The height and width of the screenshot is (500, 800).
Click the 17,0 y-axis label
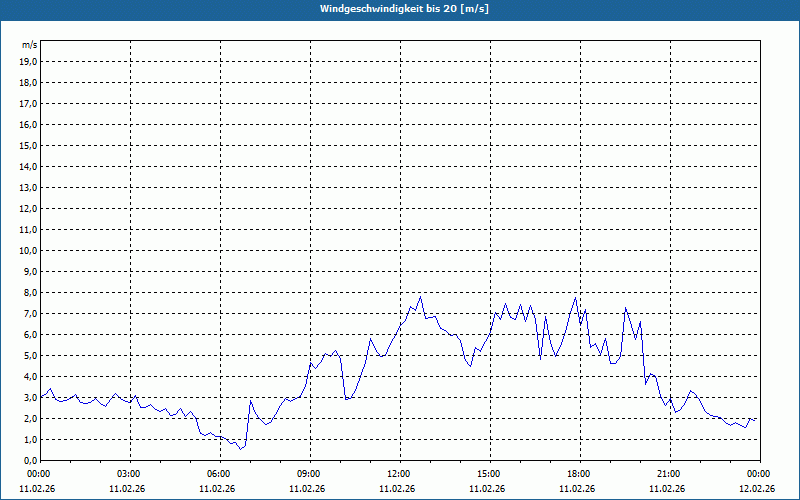tap(29, 103)
